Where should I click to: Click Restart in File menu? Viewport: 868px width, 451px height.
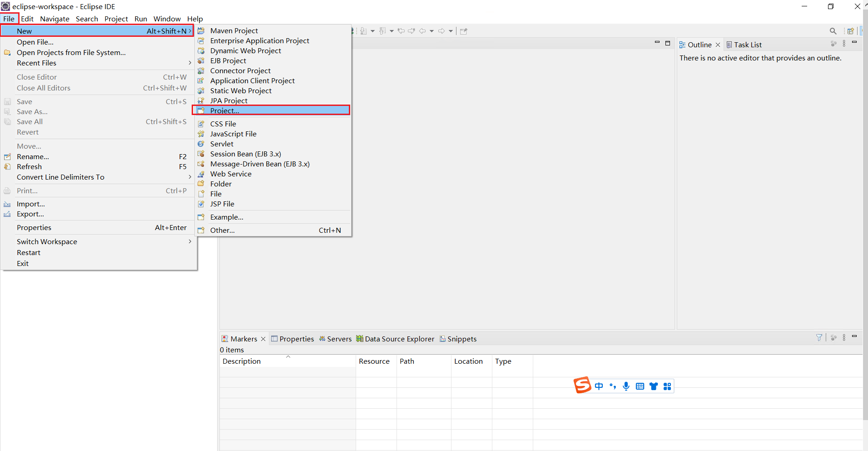pos(99,252)
